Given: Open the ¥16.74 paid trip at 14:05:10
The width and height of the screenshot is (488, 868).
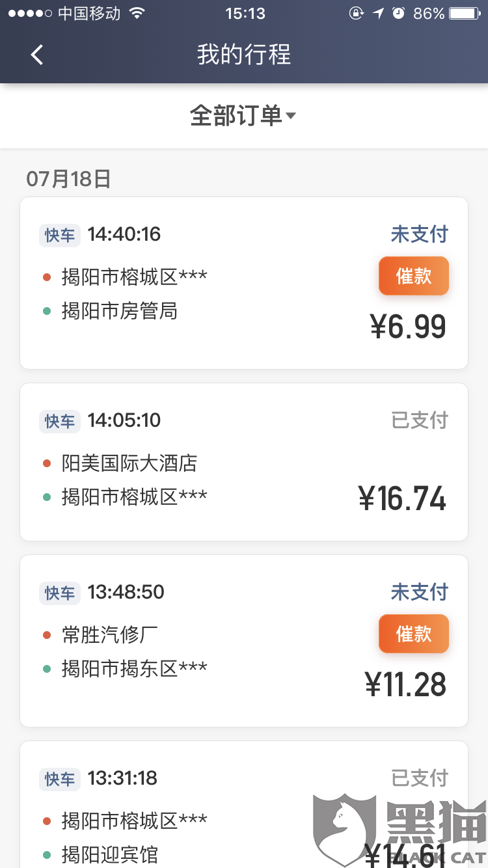Looking at the screenshot, I should [243, 461].
